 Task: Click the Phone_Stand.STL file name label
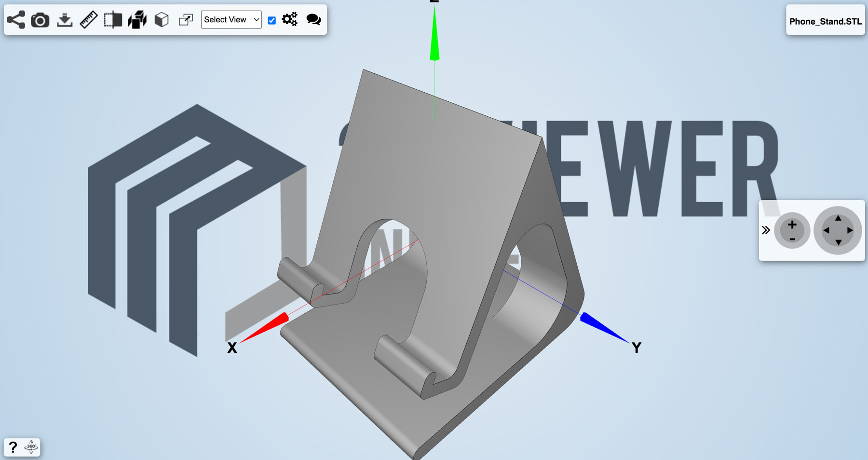(x=825, y=21)
